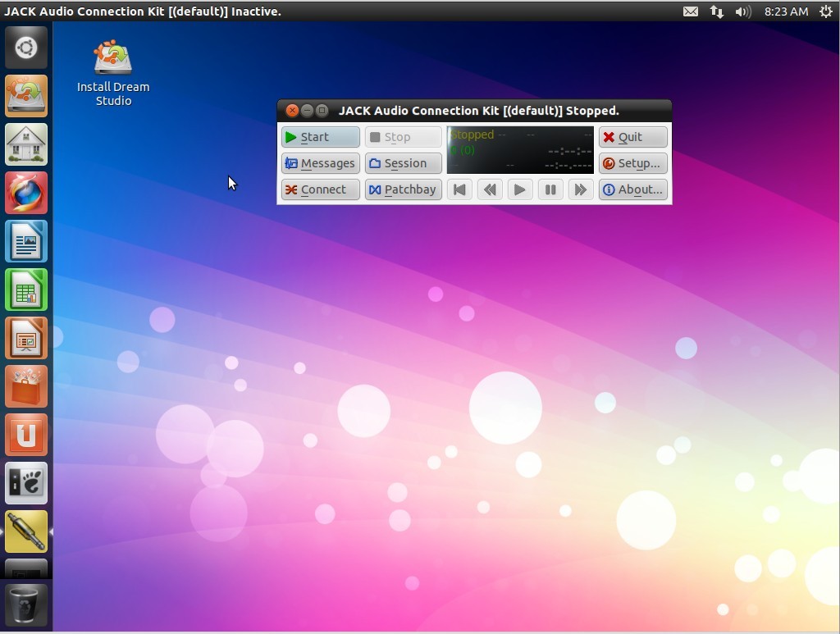Open LibreOffice Writer from the launcher

click(26, 241)
